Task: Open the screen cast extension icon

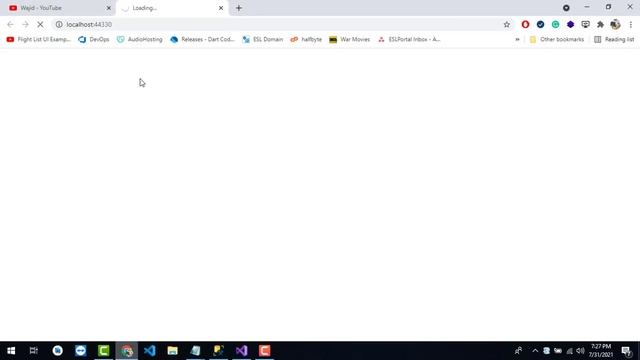Action: tap(585, 24)
